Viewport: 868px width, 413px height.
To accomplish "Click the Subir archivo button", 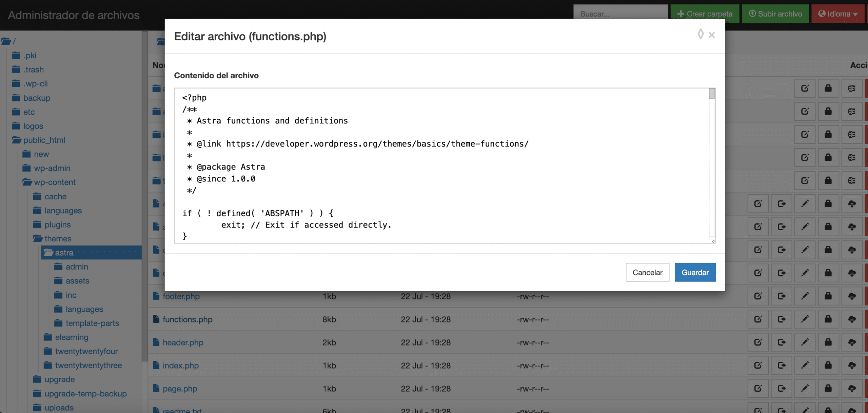I will click(775, 14).
